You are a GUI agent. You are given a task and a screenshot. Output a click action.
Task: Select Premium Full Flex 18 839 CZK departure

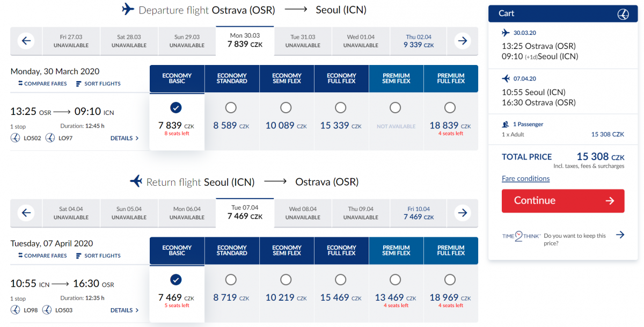[x=450, y=108]
